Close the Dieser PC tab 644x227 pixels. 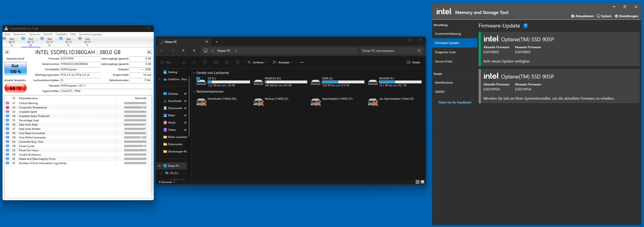click(207, 42)
